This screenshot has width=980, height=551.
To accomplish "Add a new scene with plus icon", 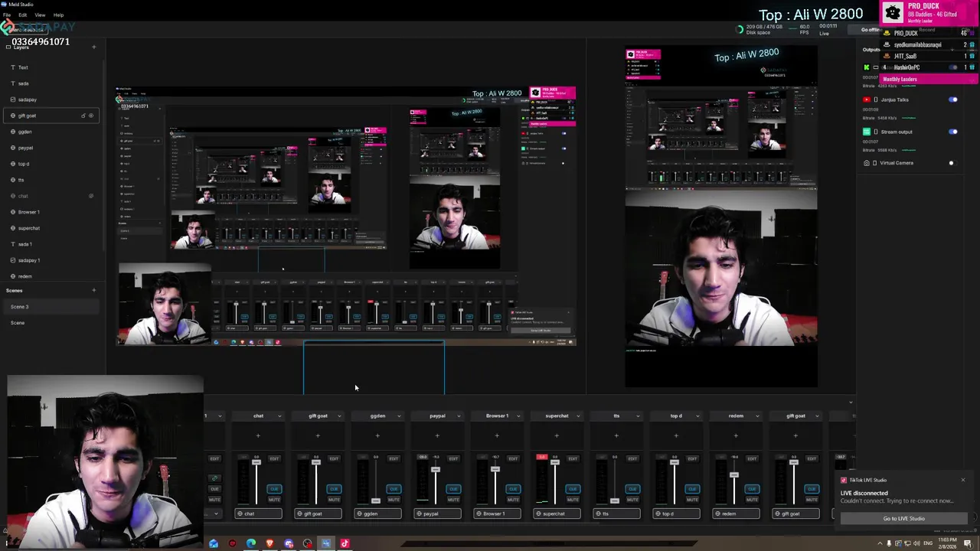I will pyautogui.click(x=94, y=290).
